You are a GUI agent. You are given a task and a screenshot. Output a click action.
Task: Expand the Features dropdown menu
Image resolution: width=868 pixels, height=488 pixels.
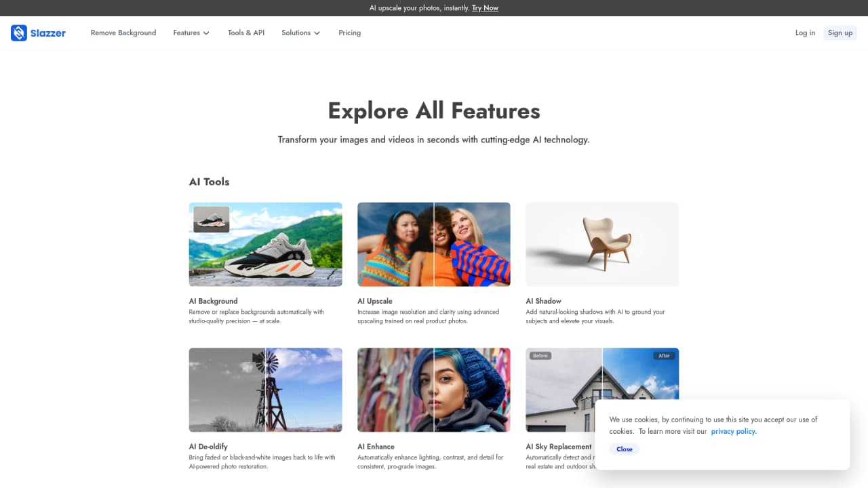pyautogui.click(x=191, y=33)
